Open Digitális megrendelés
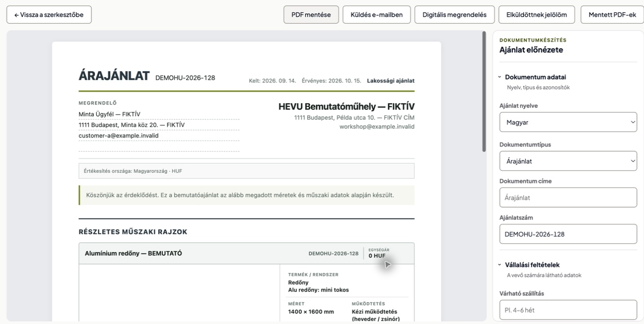 (454, 15)
